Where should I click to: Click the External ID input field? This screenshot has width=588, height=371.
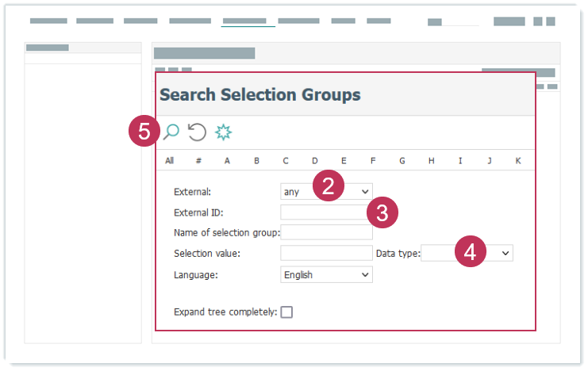tap(321, 212)
